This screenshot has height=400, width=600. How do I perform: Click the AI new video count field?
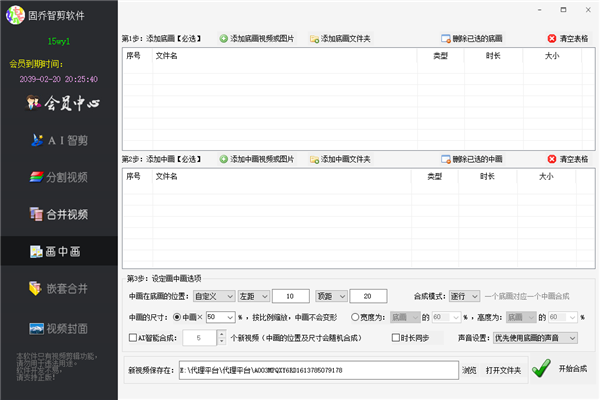[x=199, y=338]
